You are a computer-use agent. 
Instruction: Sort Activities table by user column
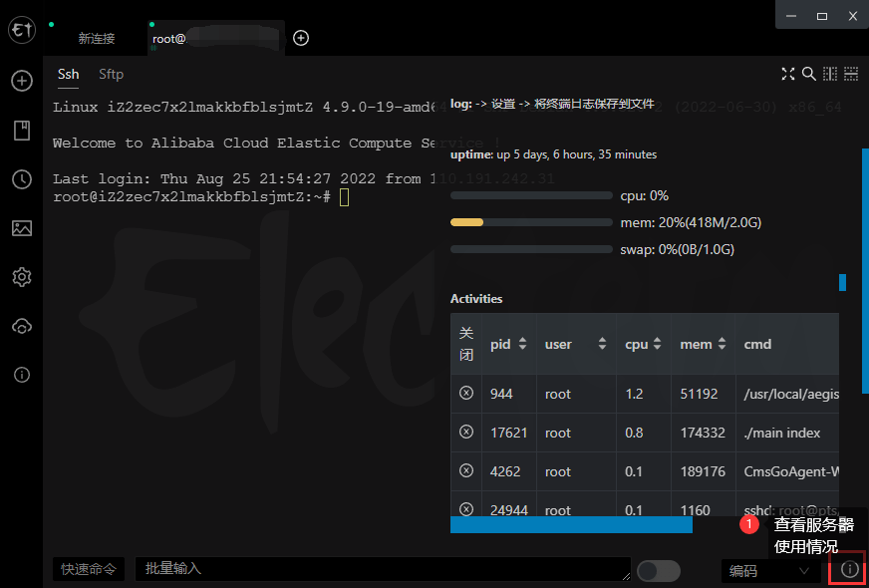pos(576,344)
